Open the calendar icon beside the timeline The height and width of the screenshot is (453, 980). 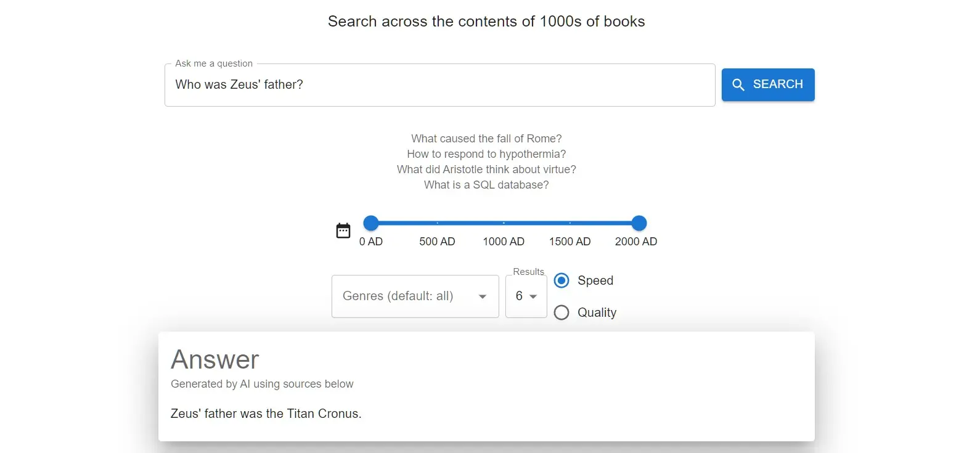coord(343,230)
